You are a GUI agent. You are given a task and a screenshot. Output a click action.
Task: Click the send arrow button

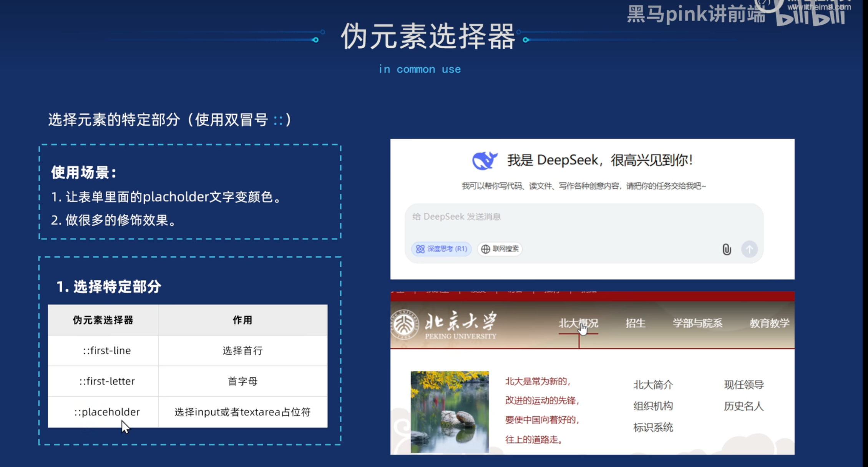(749, 249)
